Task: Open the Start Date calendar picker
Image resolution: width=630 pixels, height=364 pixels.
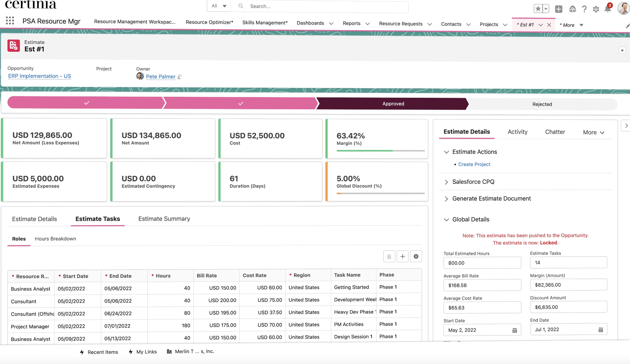Action: coord(514,330)
